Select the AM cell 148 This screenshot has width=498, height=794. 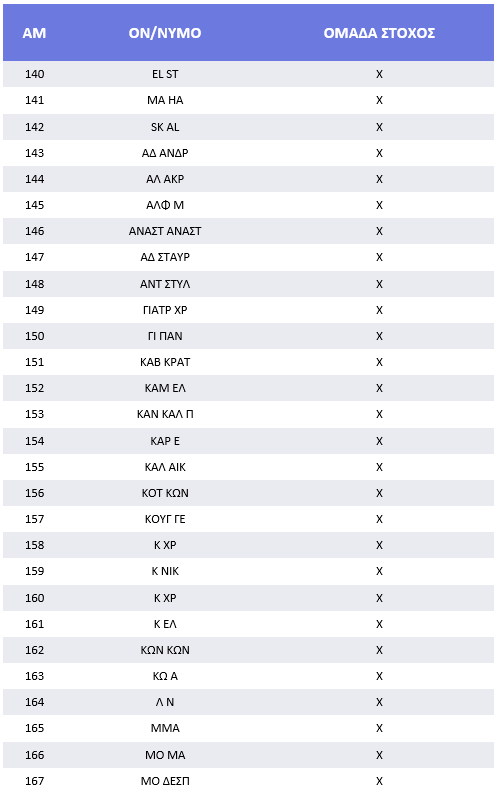(x=34, y=284)
